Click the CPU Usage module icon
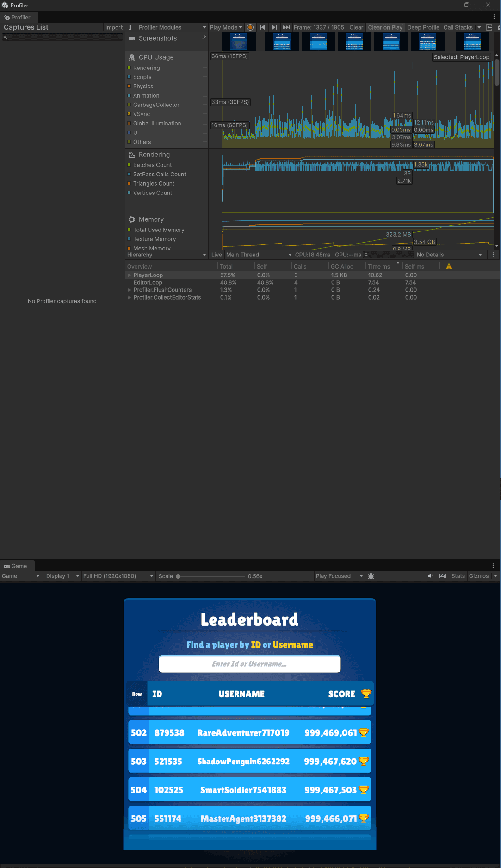Viewport: 501px width, 868px height. (132, 57)
